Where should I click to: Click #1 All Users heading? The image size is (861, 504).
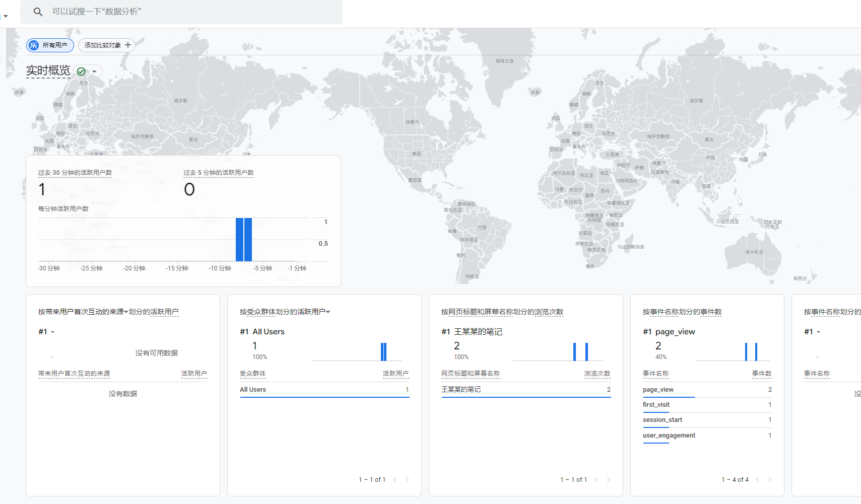[x=262, y=332]
